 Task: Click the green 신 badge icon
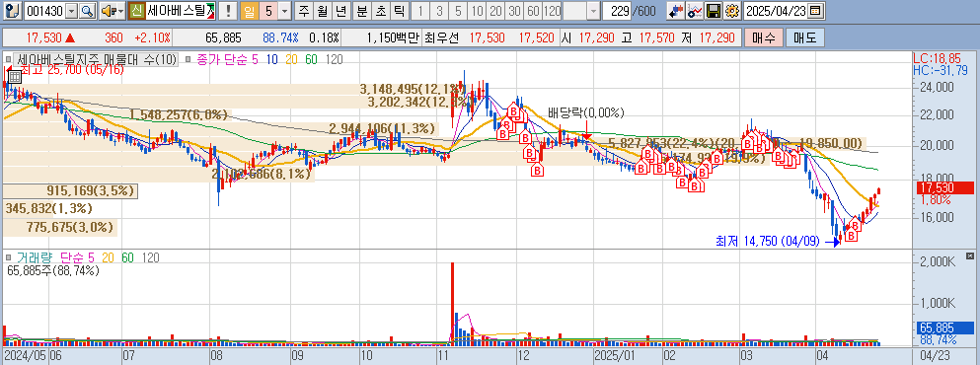tap(136, 11)
